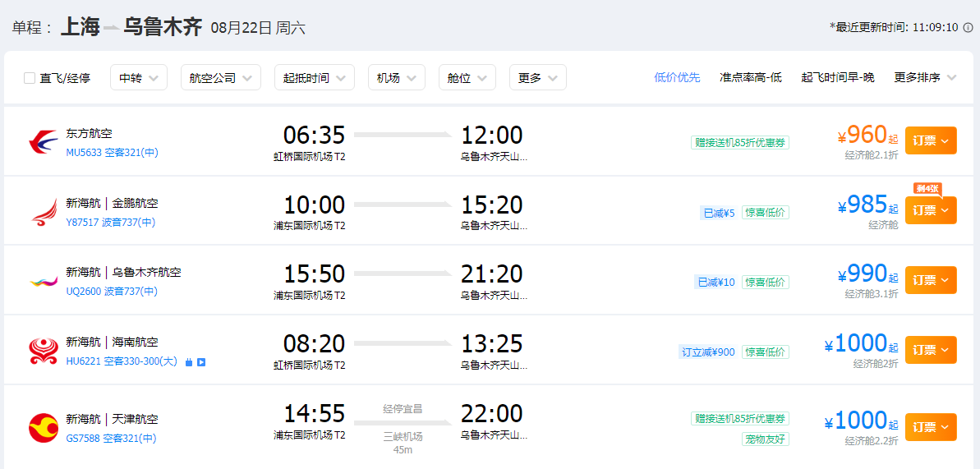Click the Tianjin Airlines logo
This screenshot has height=469, width=980.
44,428
